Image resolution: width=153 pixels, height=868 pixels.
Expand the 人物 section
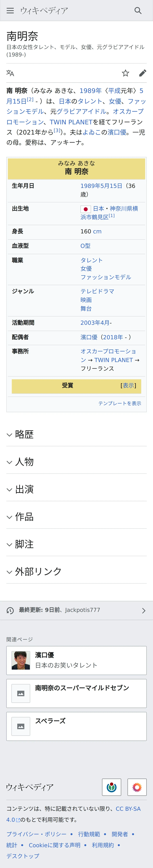click(x=24, y=462)
